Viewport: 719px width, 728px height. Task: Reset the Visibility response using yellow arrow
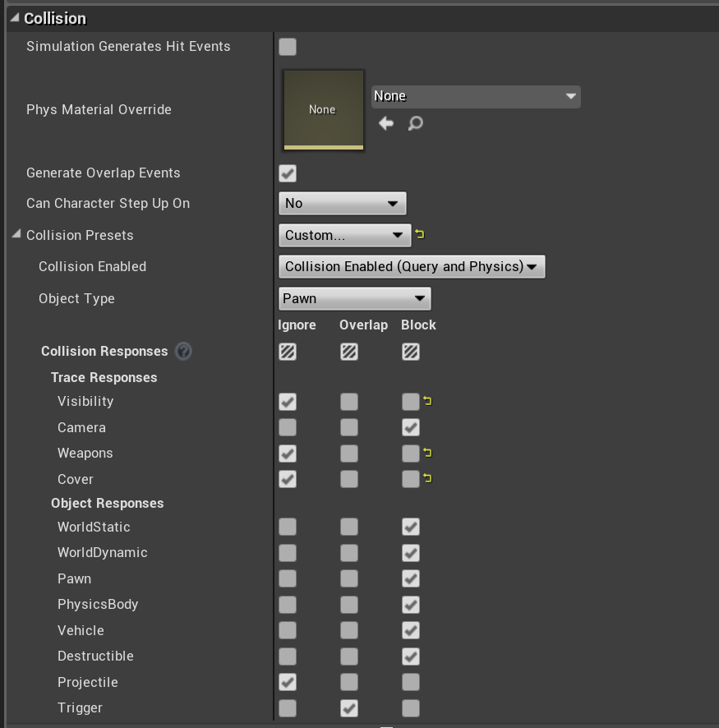point(427,401)
